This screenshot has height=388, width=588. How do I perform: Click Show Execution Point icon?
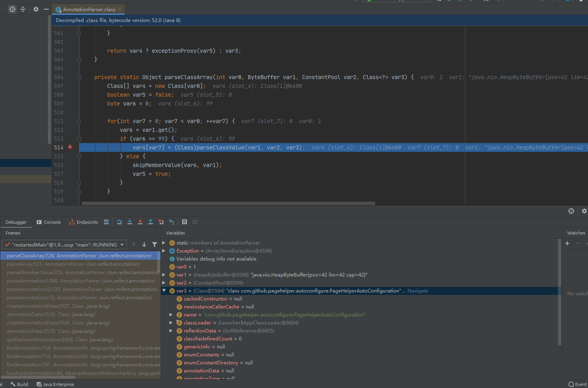tap(106, 222)
